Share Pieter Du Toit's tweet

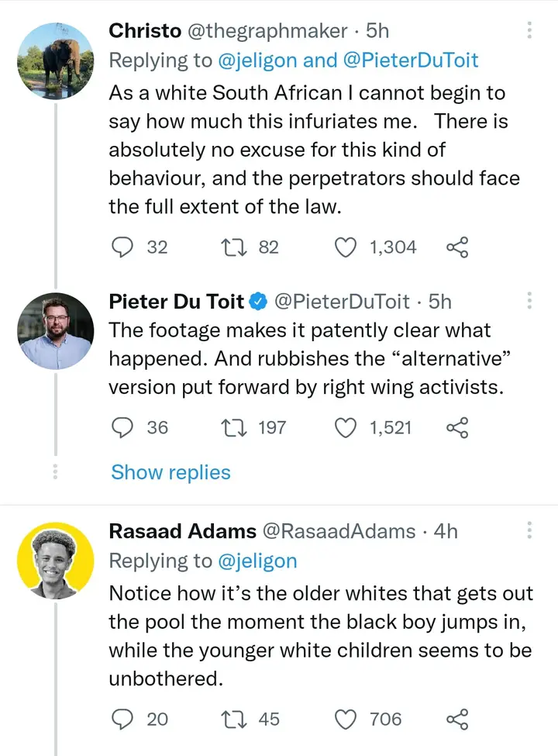[458, 427]
